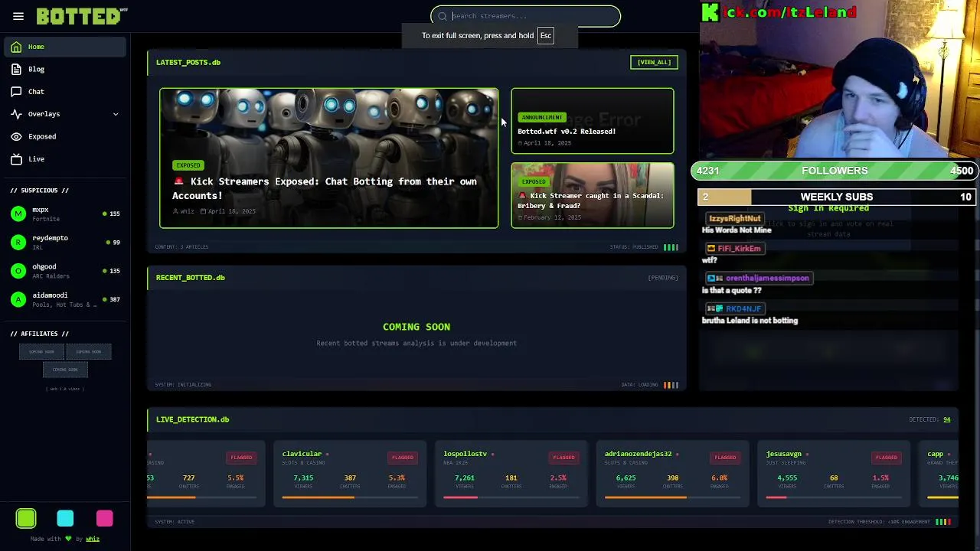Open the hamburger menu icon
Screen dimensions: 980x551
click(x=18, y=16)
